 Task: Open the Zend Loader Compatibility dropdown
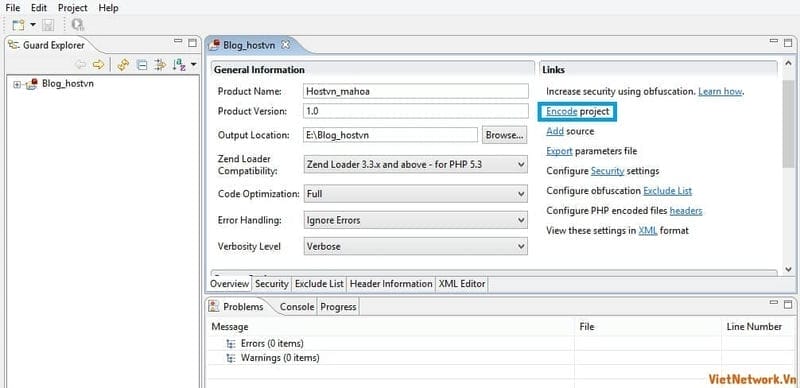click(415, 165)
